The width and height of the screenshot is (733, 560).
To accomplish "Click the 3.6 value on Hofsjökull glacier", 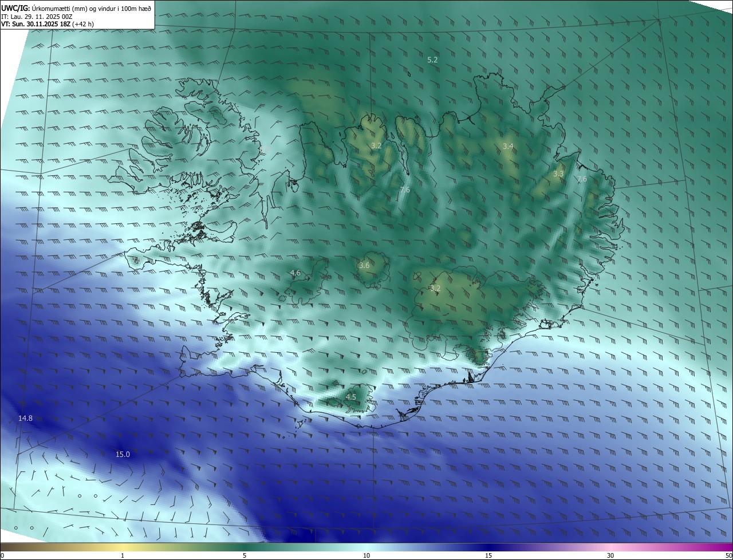I will point(364,265).
